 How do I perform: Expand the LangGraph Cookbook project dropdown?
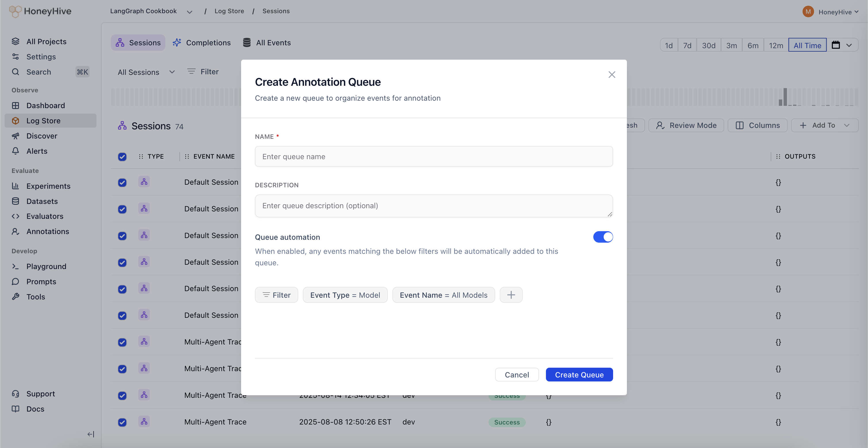[x=189, y=12]
